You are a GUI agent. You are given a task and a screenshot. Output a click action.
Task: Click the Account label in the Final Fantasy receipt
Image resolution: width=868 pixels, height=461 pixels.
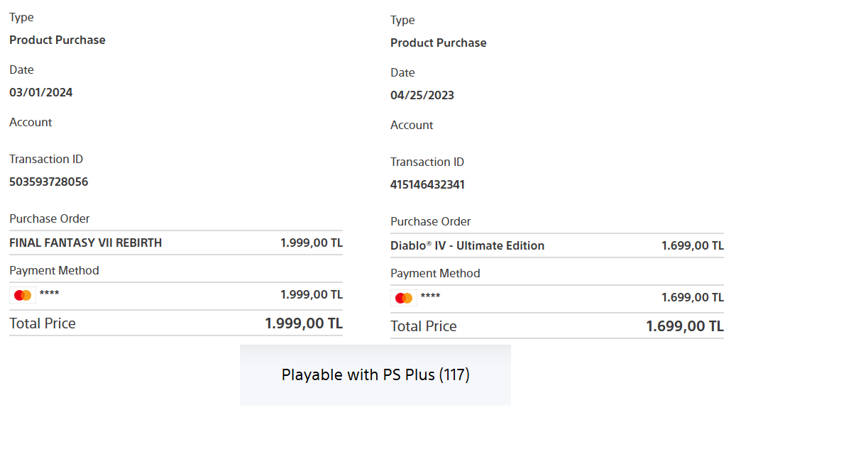(x=31, y=122)
